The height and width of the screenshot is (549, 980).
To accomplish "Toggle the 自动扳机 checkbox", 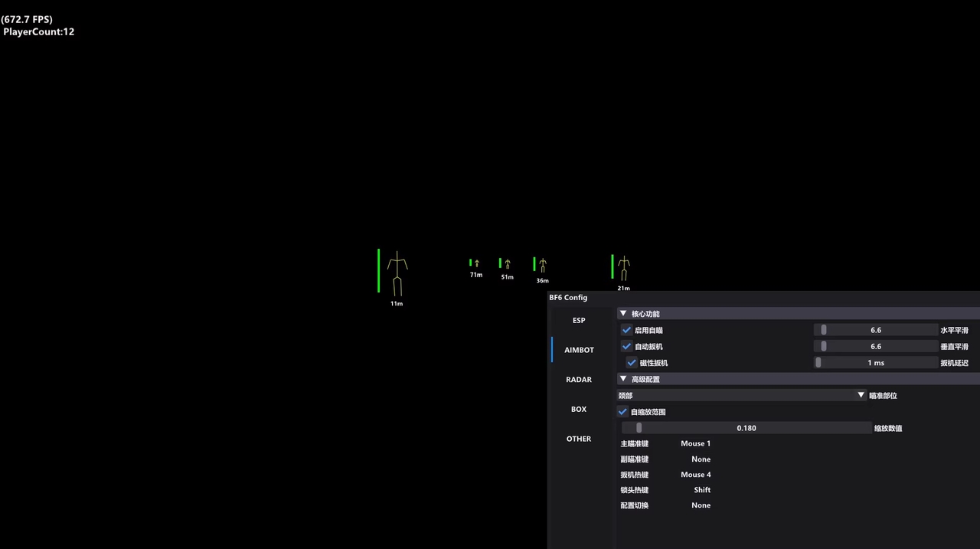I will point(627,347).
